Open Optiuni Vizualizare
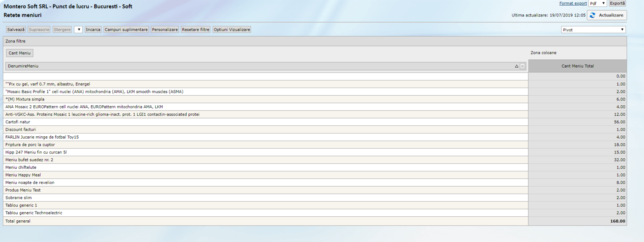This screenshot has height=242, width=644. pos(232,30)
